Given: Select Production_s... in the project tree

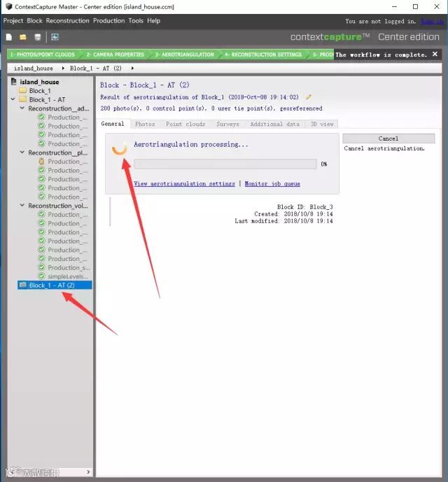Looking at the screenshot, I should tap(69, 267).
